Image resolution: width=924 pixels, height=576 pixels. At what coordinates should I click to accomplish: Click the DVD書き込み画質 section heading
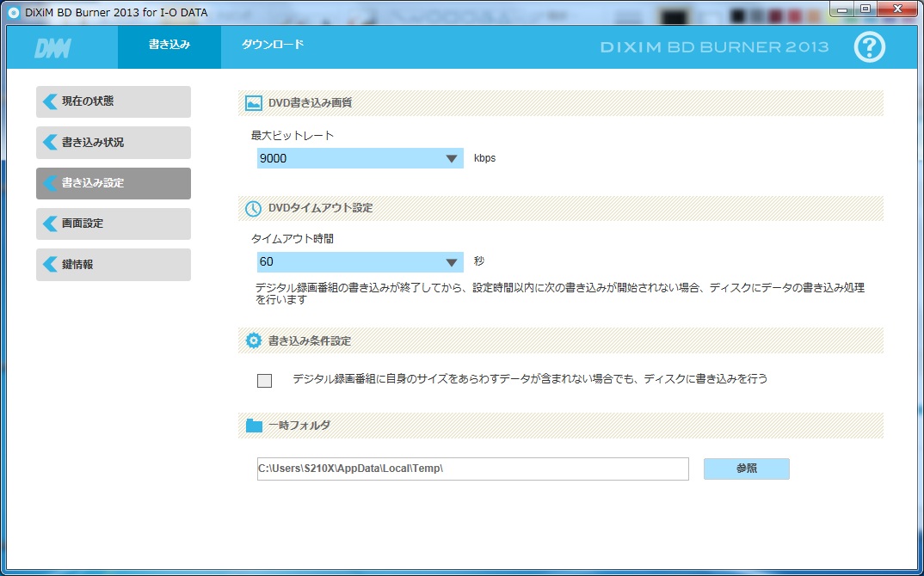tap(310, 103)
